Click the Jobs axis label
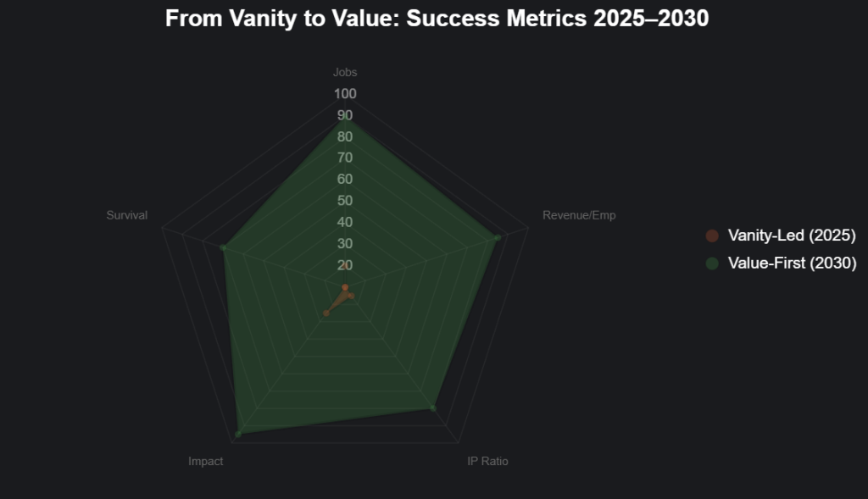The image size is (868, 499). tap(345, 73)
